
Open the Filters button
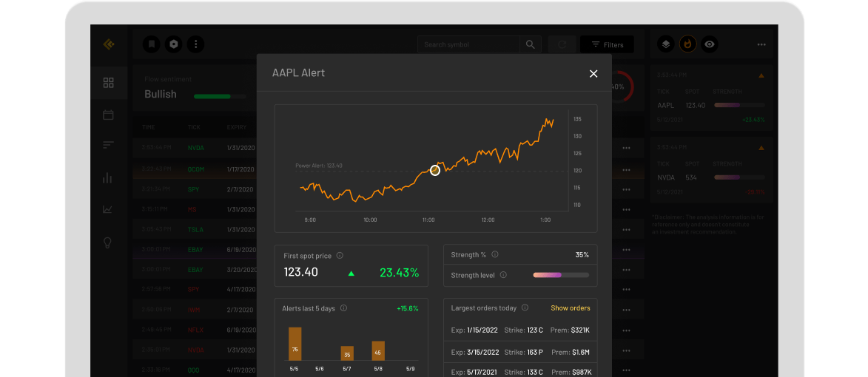tap(607, 44)
